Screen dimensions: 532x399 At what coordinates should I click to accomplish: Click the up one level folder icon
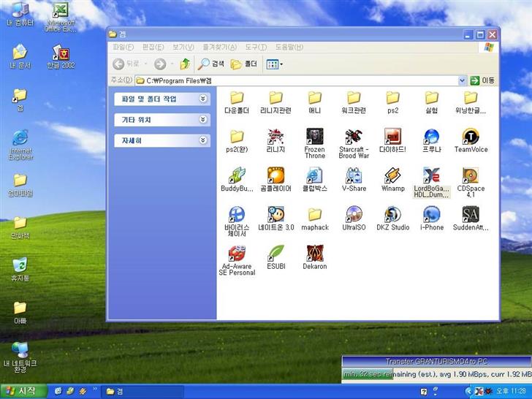tap(185, 64)
